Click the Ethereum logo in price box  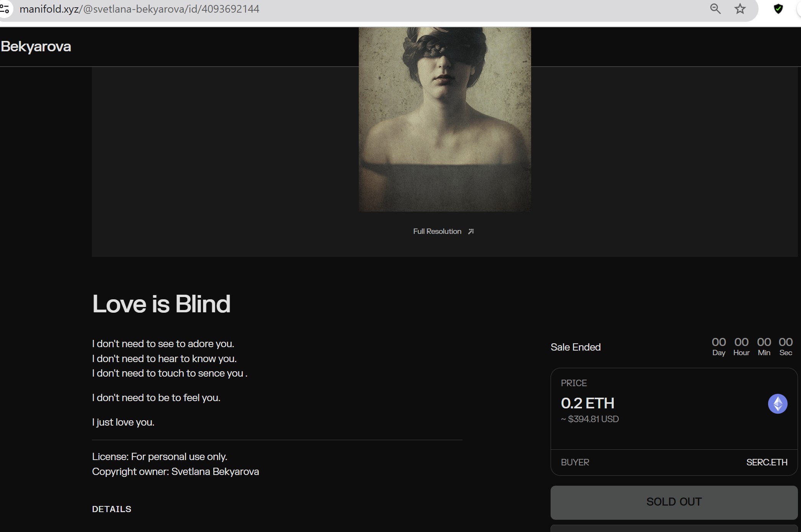coord(778,404)
